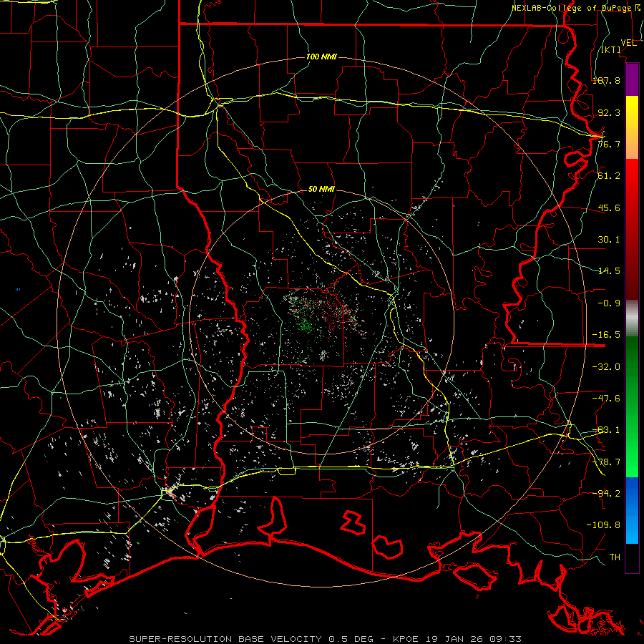This screenshot has height=644, width=644.
Task: Click the -109.8 velocity scale value
Action: coord(603,525)
